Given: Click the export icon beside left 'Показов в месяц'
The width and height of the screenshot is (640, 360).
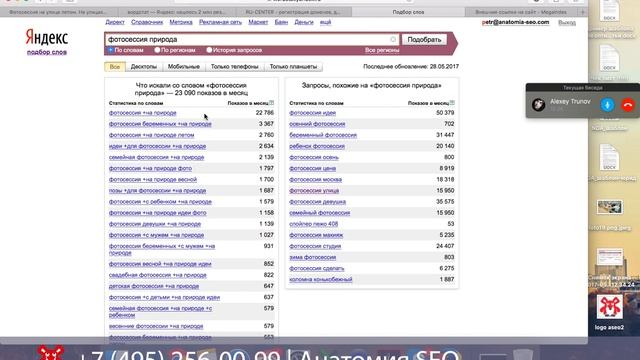Looking at the screenshot, I should coord(271,103).
